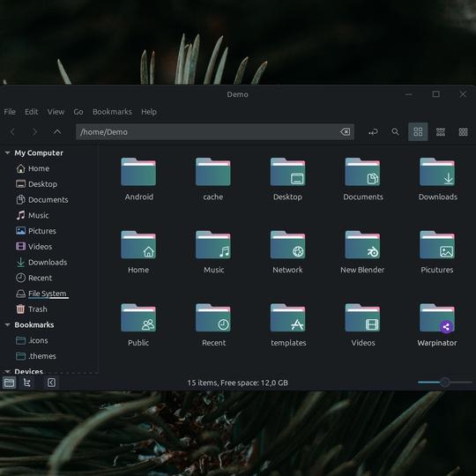Show places in the sidebar
This screenshot has height=476, width=476.
click(9, 383)
